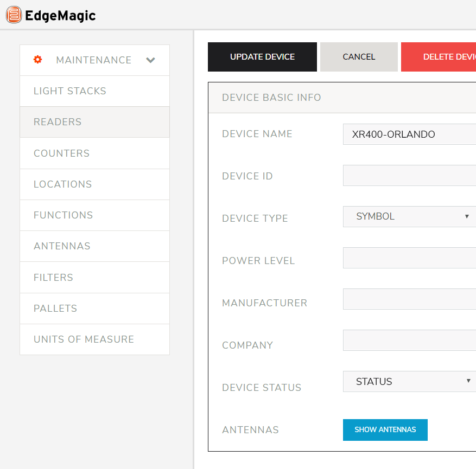
Task: Open the Device Status dropdown
Action: (x=410, y=381)
